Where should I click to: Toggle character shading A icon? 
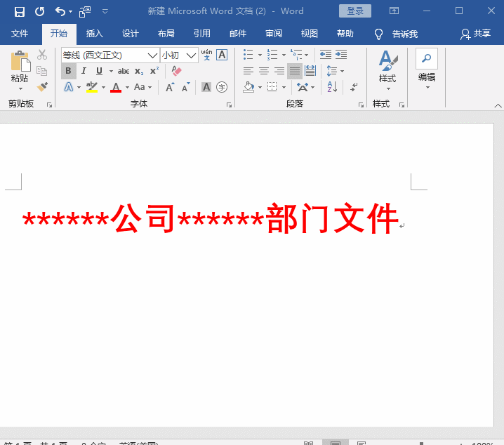pyautogui.click(x=206, y=87)
